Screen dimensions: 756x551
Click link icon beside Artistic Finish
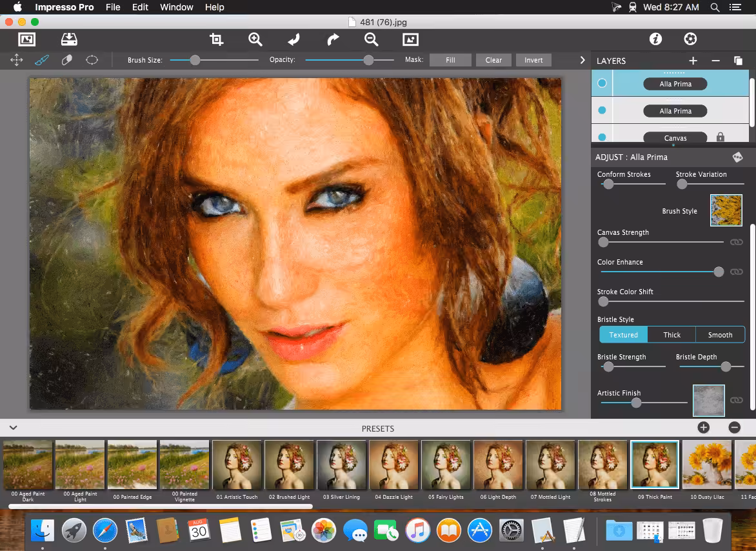click(736, 400)
